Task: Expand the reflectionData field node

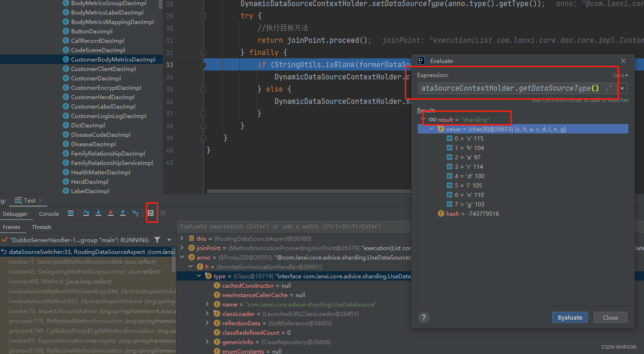Action: pyautogui.click(x=208, y=323)
